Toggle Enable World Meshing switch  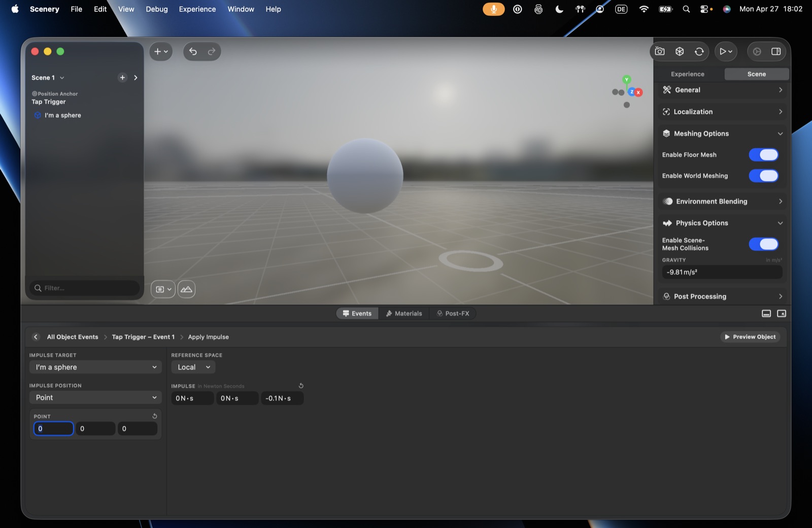[x=764, y=176]
